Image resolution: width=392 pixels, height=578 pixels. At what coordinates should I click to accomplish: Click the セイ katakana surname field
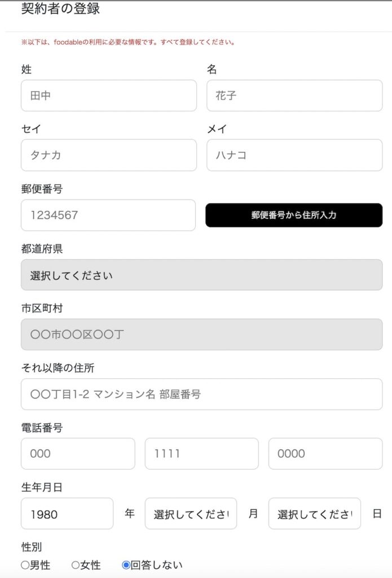point(109,155)
